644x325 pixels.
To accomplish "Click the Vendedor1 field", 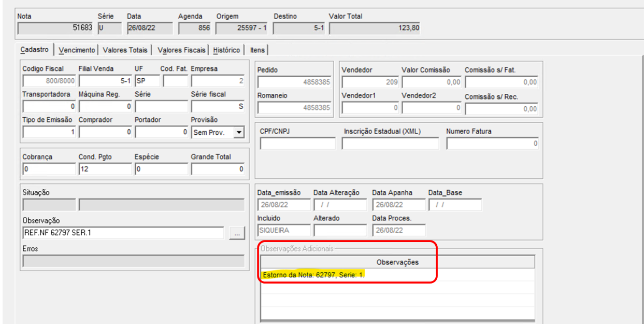I will coord(370,108).
